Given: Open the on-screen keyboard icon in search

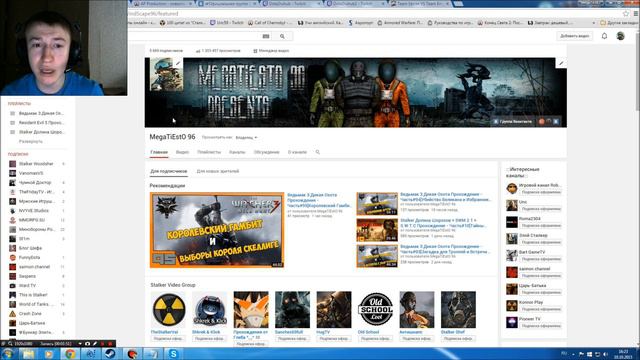Looking at the screenshot, I should tap(266, 36).
